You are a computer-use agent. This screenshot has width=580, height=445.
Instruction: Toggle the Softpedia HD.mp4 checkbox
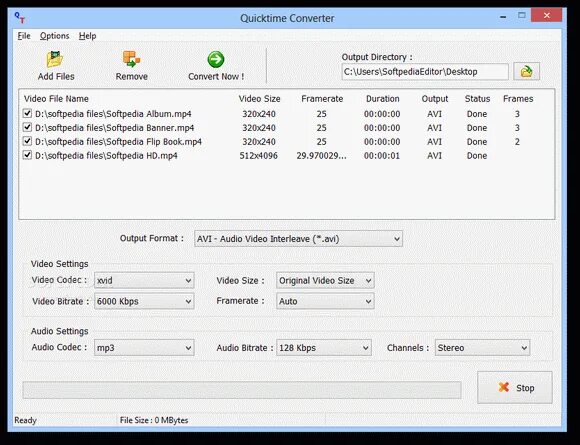27,155
